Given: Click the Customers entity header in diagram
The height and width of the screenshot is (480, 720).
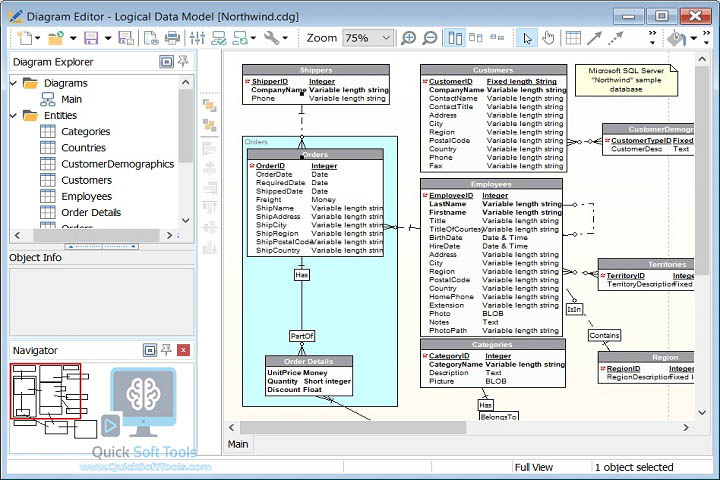Looking at the screenshot, I should [x=493, y=70].
